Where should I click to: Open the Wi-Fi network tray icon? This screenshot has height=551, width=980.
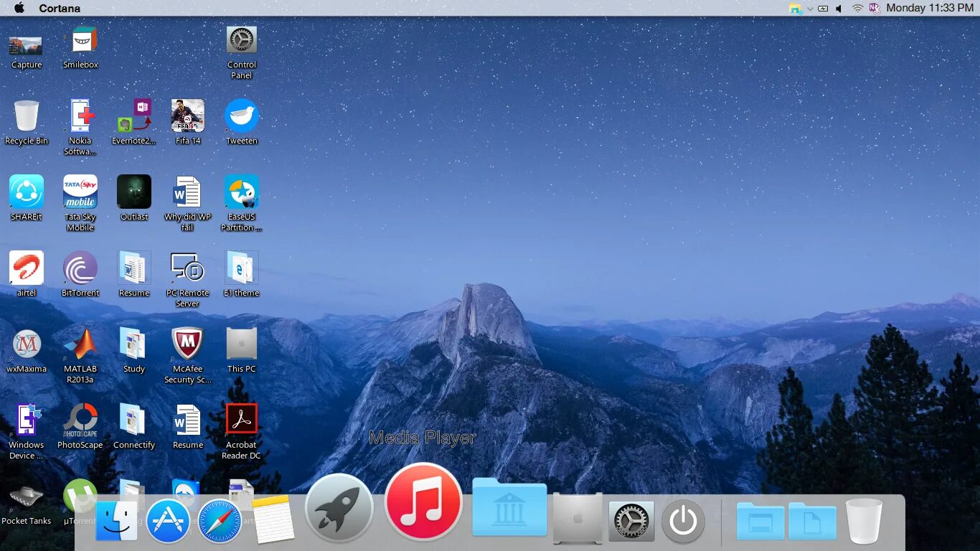click(857, 9)
